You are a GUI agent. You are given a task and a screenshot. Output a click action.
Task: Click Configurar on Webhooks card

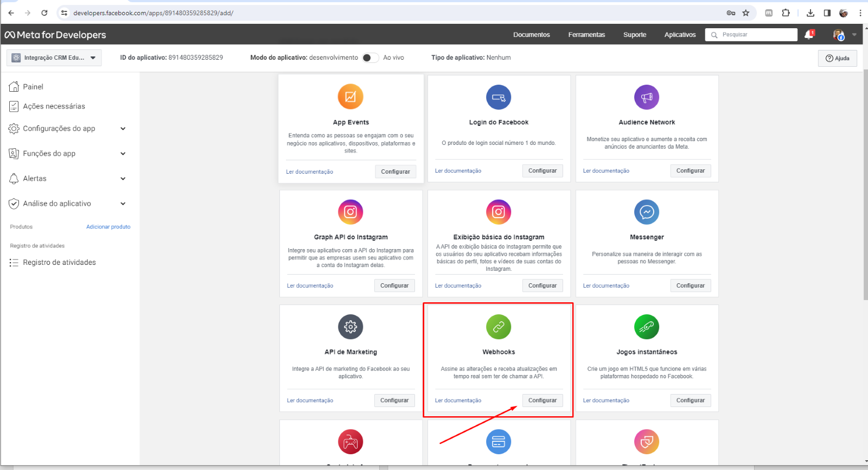[x=542, y=401]
